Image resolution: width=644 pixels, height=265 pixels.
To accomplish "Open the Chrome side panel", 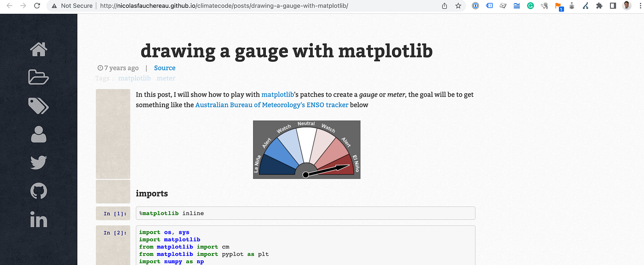I will pyautogui.click(x=612, y=6).
